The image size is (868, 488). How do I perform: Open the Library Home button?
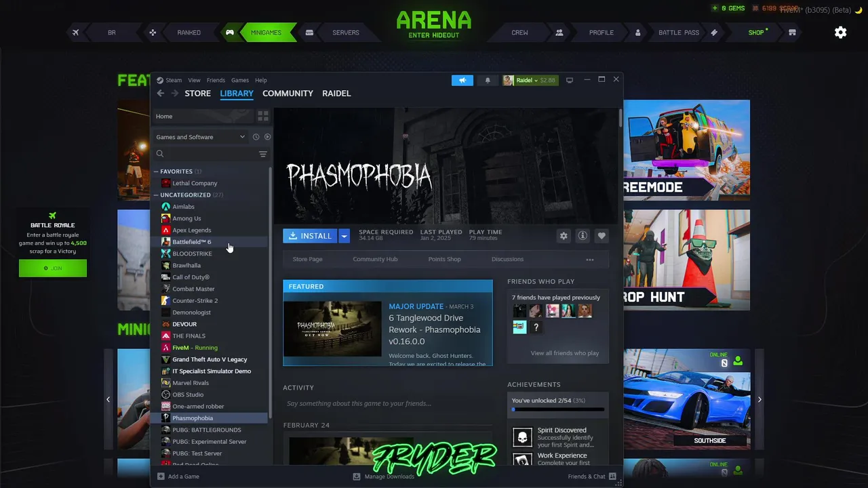[x=202, y=116]
